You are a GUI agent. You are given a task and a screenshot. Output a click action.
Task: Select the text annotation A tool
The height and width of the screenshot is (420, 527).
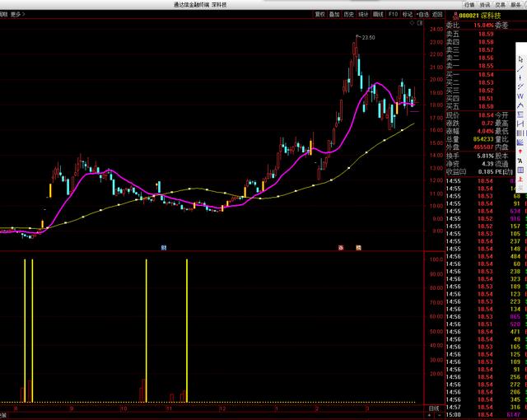(520, 161)
